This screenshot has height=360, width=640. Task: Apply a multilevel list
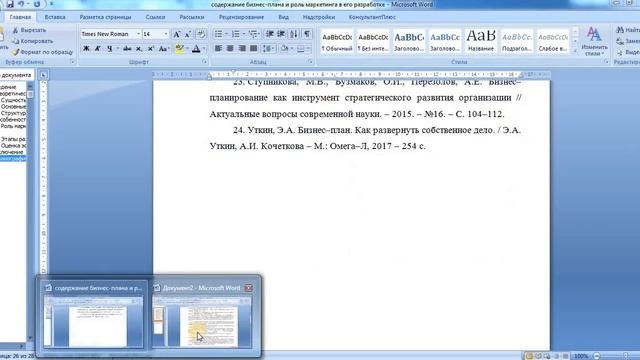pyautogui.click(x=253, y=34)
